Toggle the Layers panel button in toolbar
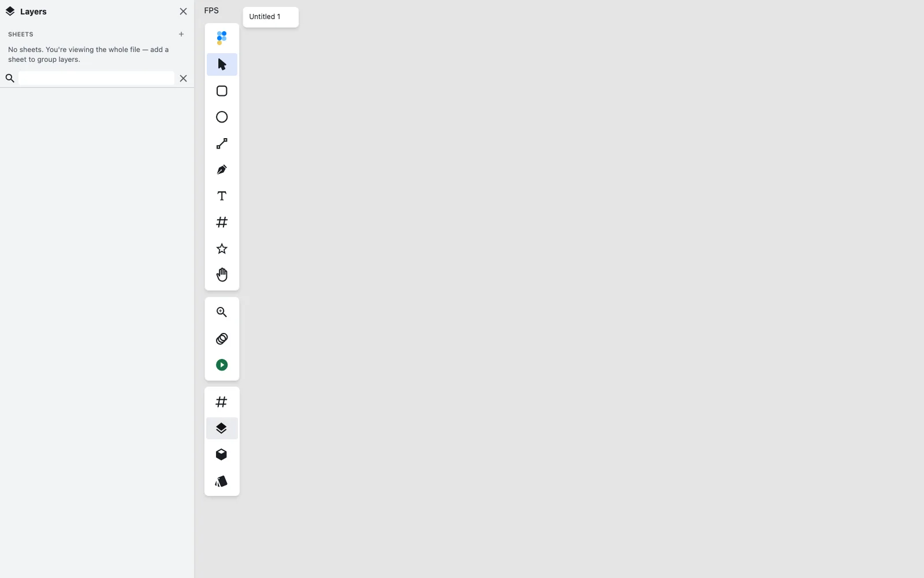The width and height of the screenshot is (924, 578). point(222,428)
